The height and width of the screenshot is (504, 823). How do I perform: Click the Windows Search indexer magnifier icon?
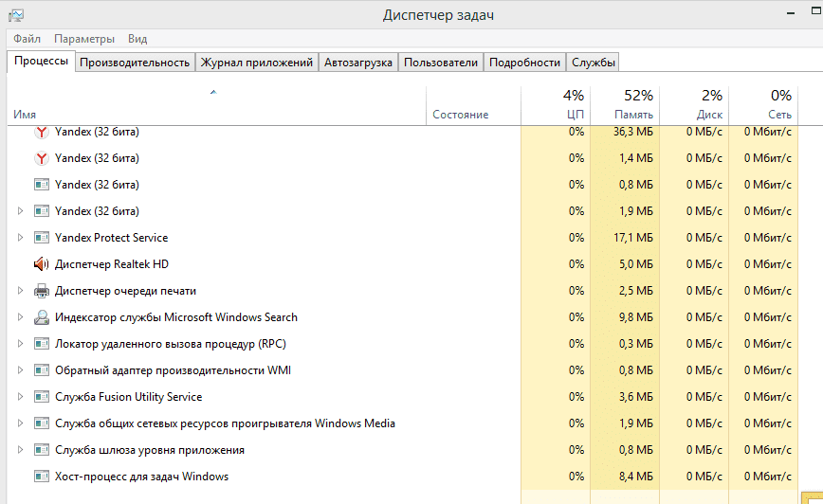point(42,316)
